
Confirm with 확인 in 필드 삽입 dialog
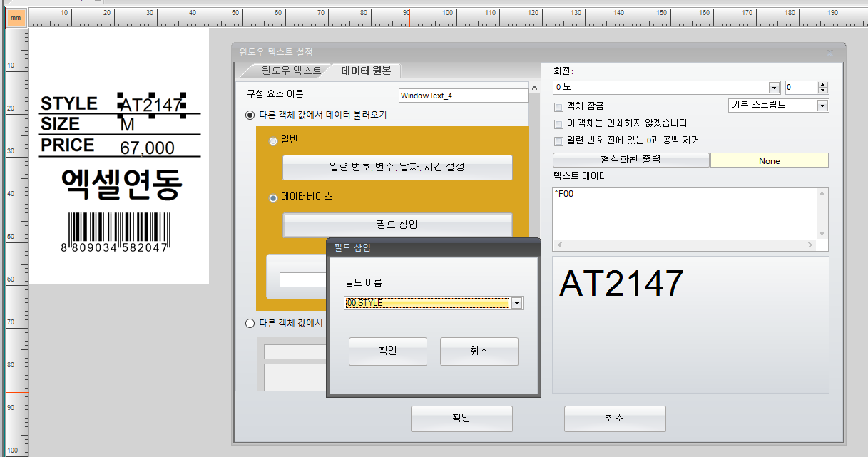point(388,351)
